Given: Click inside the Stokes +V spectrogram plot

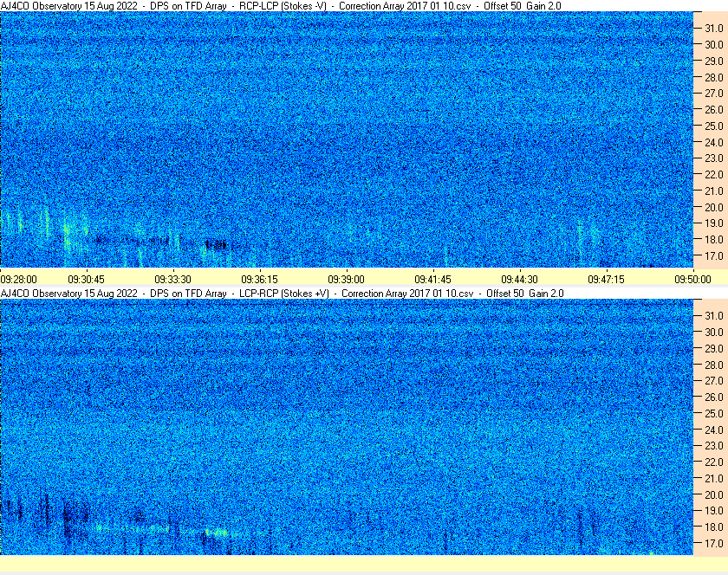Looking at the screenshot, I should pos(347,427).
